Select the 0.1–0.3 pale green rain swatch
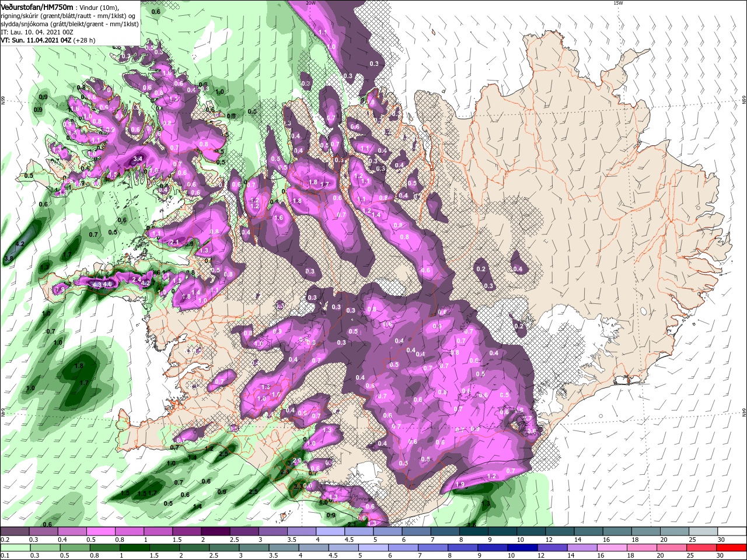Viewport: 747px width, 560px height. coord(16,548)
